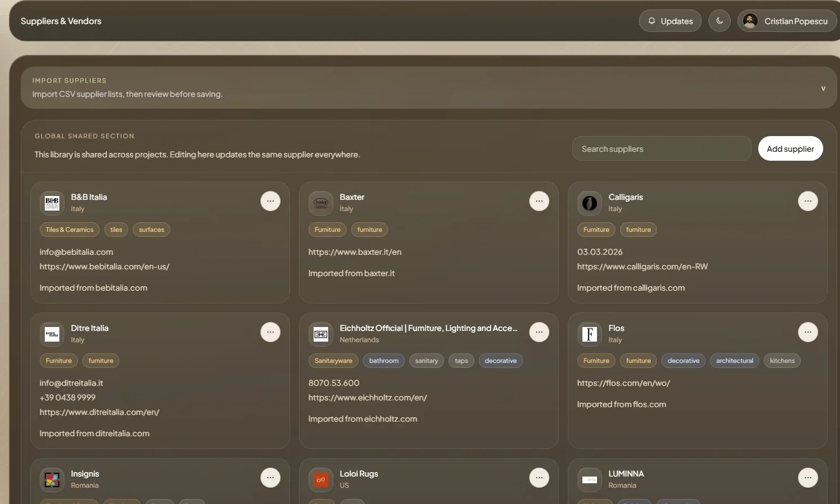Click the Eichholtz logo
840x504 pixels.
pos(321,334)
